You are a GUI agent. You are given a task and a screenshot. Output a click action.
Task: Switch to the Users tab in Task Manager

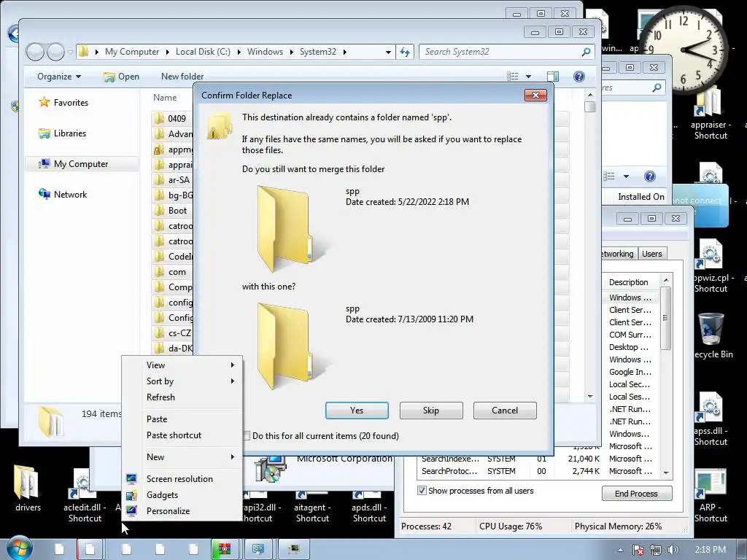click(x=651, y=254)
